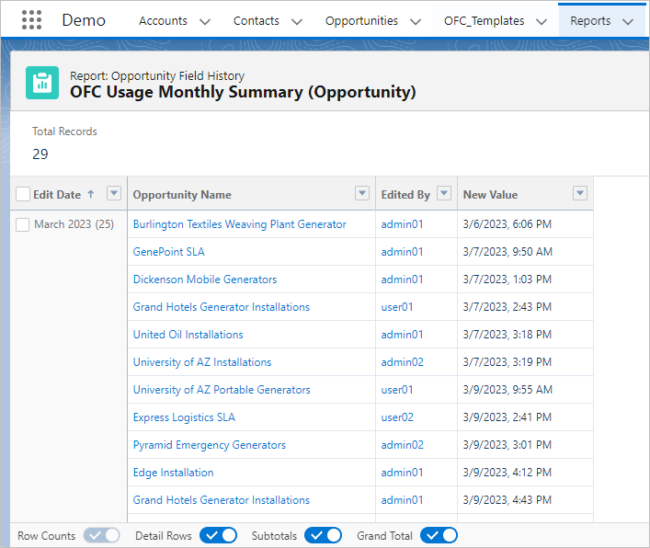The width and height of the screenshot is (650, 548).
Task: Open Express Logistics SLA opportunity
Action: coord(184,417)
